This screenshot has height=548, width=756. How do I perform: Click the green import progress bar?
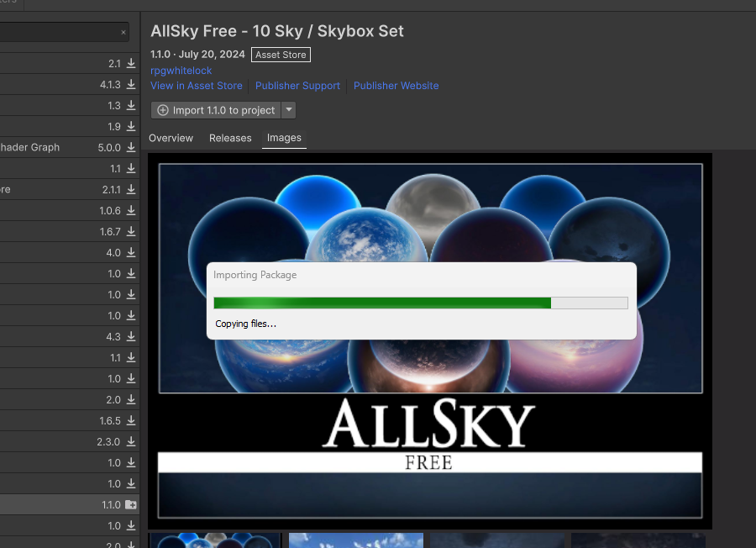(421, 303)
